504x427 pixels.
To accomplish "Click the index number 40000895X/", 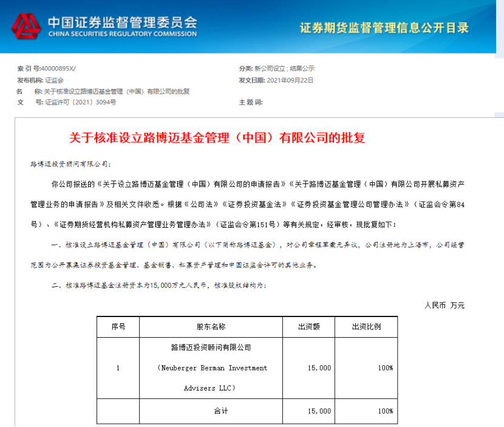I will click(58, 68).
